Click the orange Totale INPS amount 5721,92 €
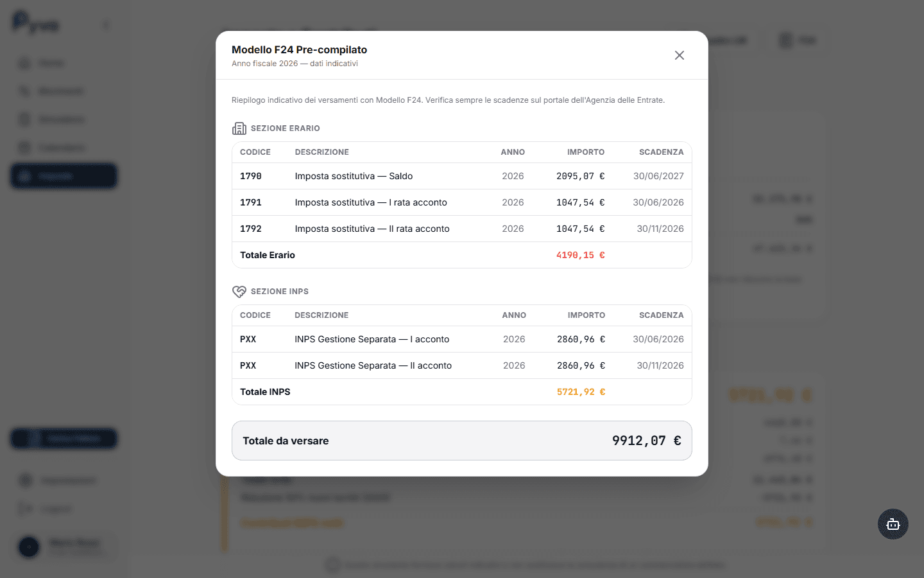The width and height of the screenshot is (924, 578). 581,392
